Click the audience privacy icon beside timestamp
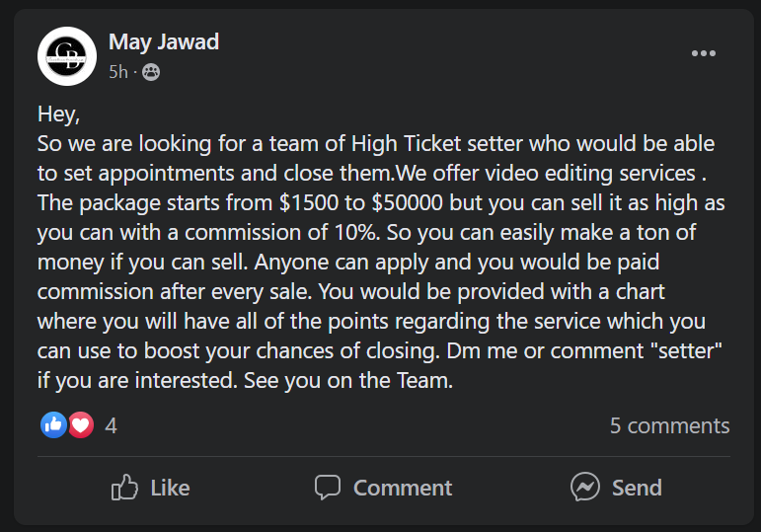Screen dimensions: 761x532 point(151,71)
